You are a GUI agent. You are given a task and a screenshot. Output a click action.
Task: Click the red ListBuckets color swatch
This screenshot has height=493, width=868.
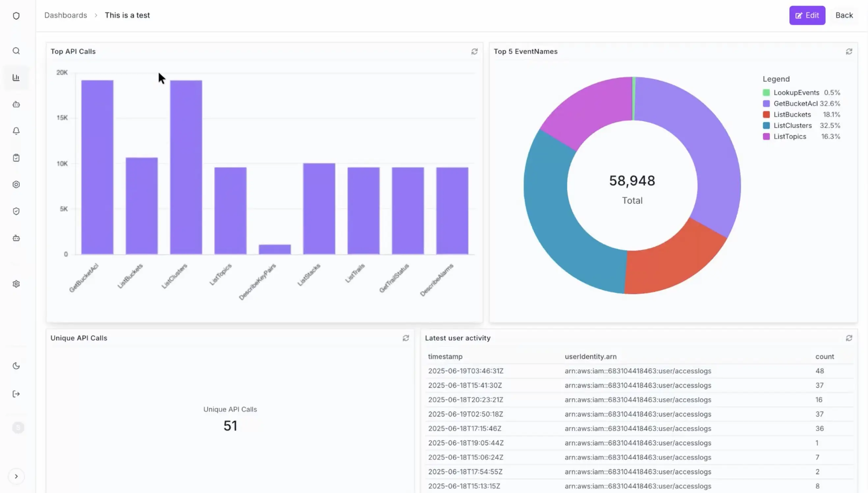[x=767, y=115]
